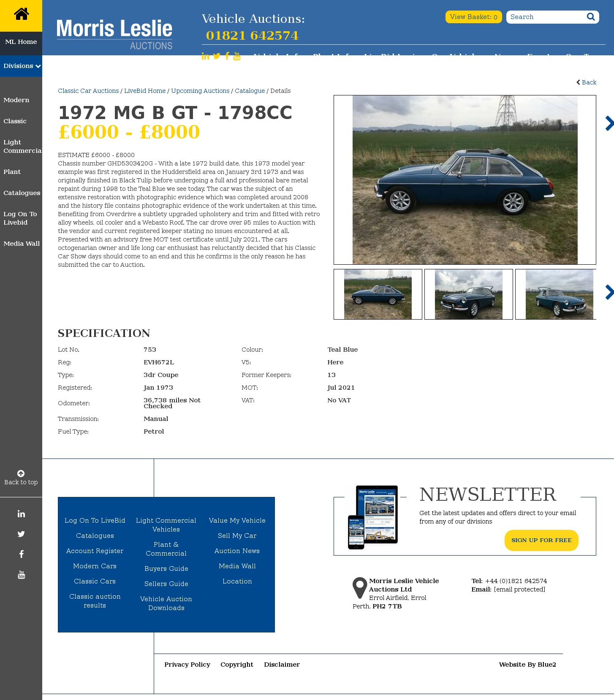
Task: Open Vehicle Auction Downloads link
Action: coord(166,603)
